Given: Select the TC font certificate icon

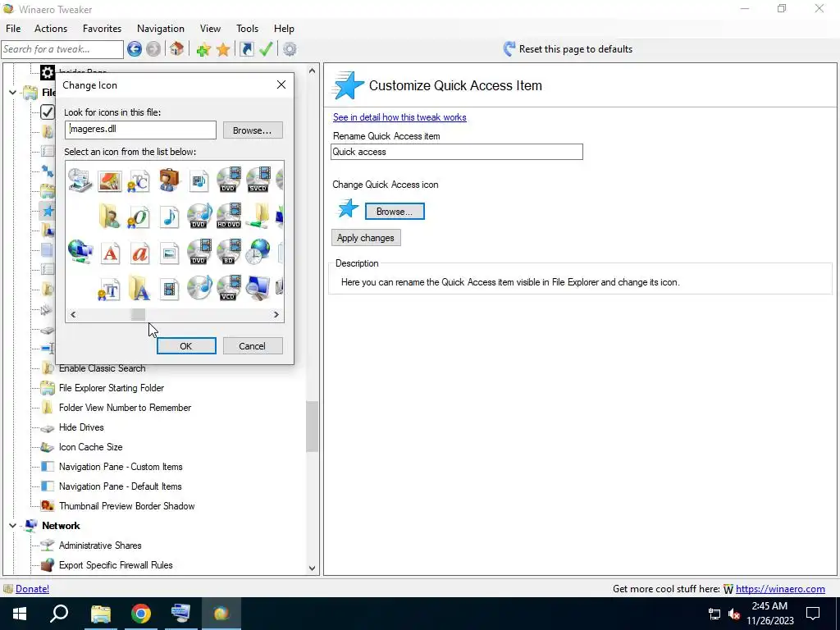Looking at the screenshot, I should [139, 181].
